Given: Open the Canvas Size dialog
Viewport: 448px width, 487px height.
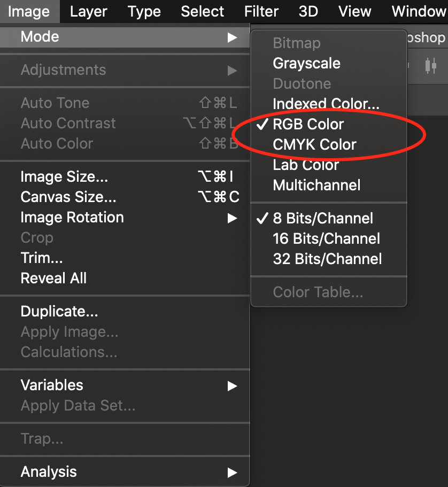Looking at the screenshot, I should (x=68, y=197).
